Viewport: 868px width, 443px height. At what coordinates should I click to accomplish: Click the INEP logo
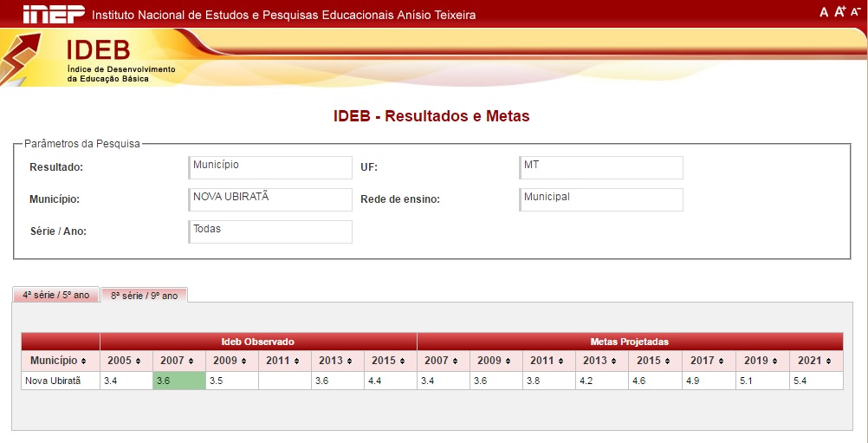[54, 14]
